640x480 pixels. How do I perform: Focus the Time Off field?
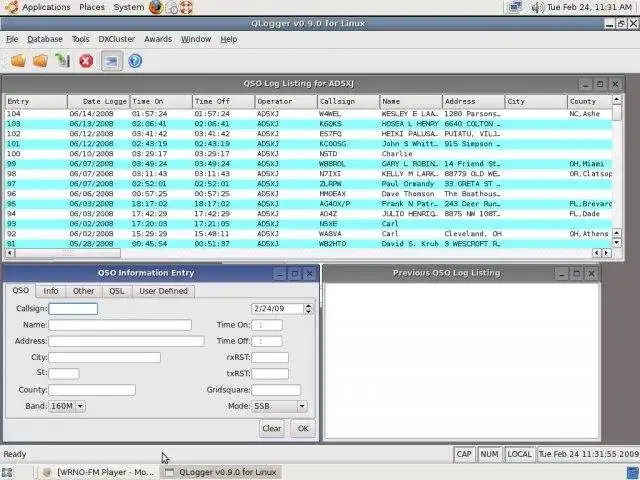[x=267, y=341]
